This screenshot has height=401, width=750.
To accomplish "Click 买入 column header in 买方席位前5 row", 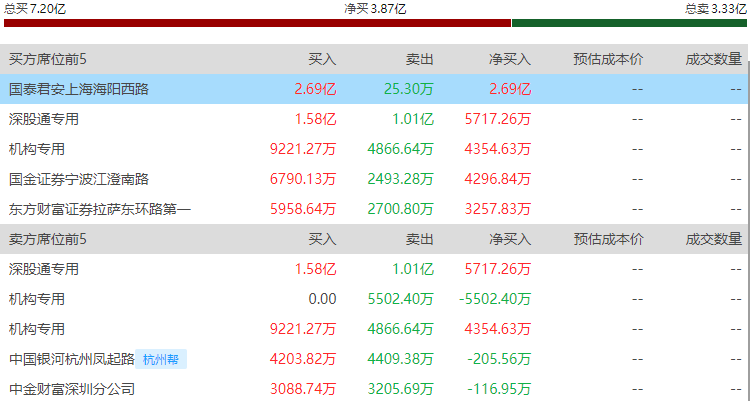I will click(322, 59).
